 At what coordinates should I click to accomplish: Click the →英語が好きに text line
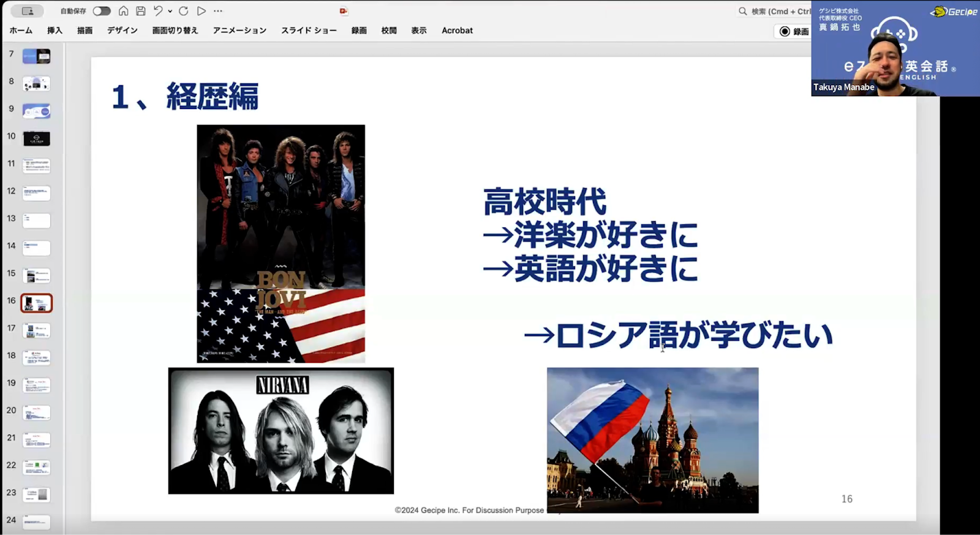[x=590, y=268]
